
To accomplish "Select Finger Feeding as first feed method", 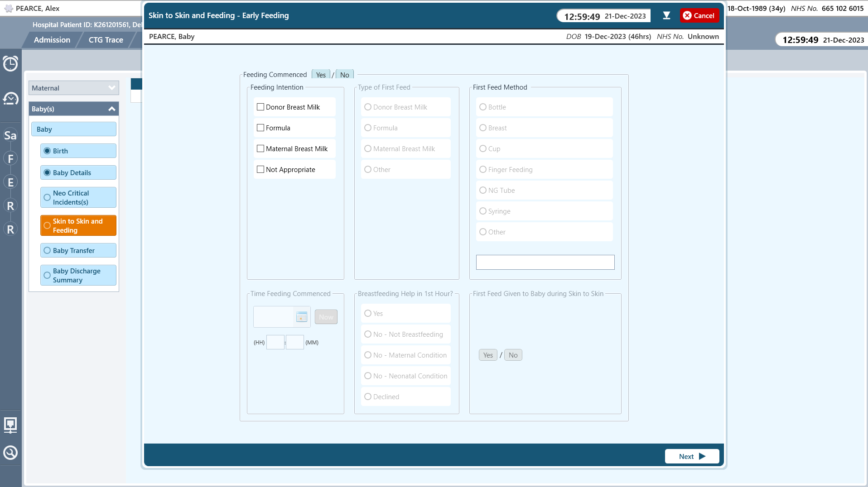I will pos(544,169).
